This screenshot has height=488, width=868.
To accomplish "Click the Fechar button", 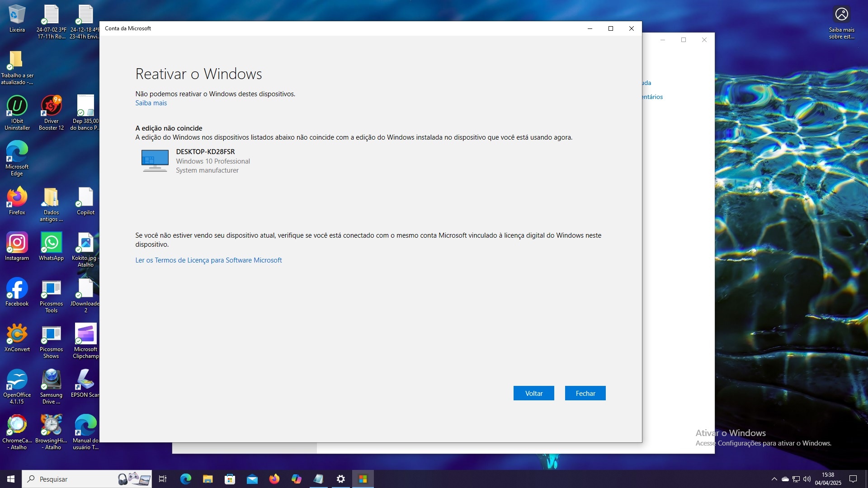I will coord(585,393).
